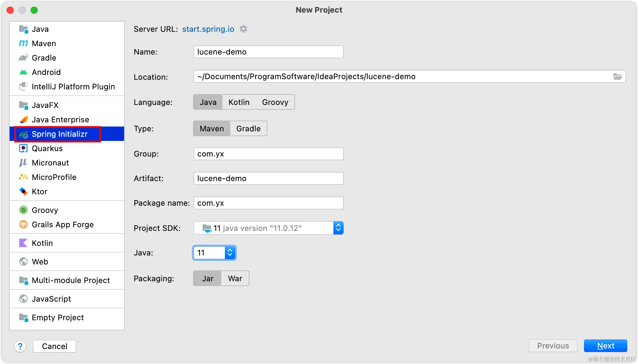Open the Java version dropdown
The height and width of the screenshot is (364, 638).
tap(230, 253)
